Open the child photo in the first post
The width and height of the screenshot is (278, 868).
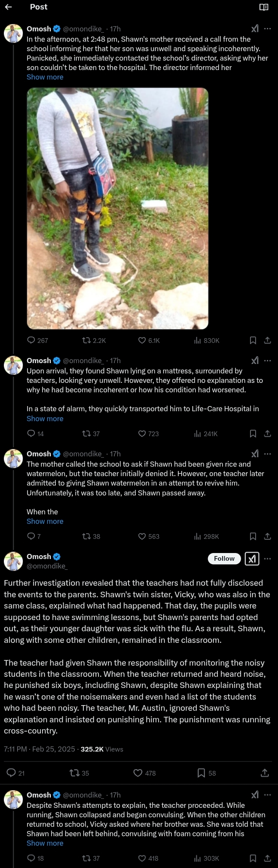coord(118,208)
